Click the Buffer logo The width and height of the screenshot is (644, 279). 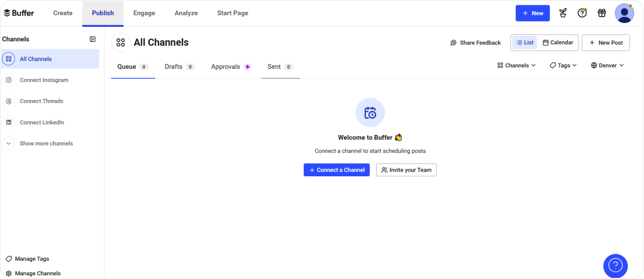click(19, 13)
